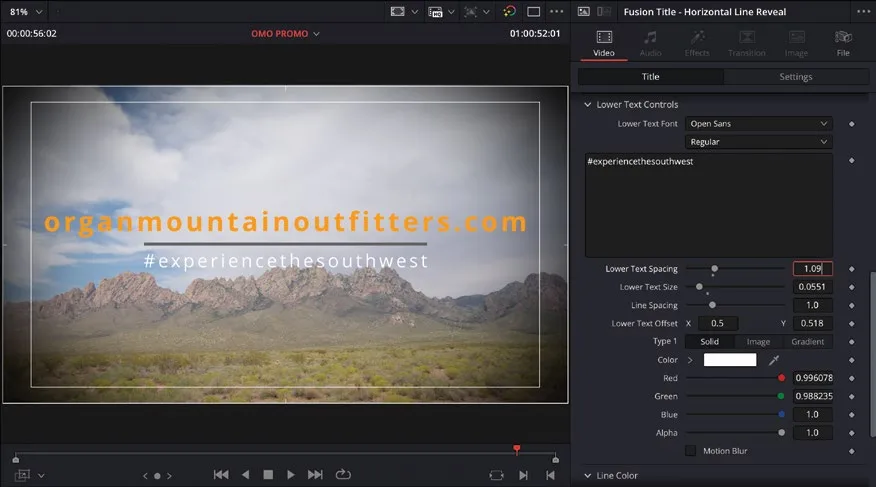Screen dimensions: 876x487
Task: Jump to the last frame
Action: 315,475
